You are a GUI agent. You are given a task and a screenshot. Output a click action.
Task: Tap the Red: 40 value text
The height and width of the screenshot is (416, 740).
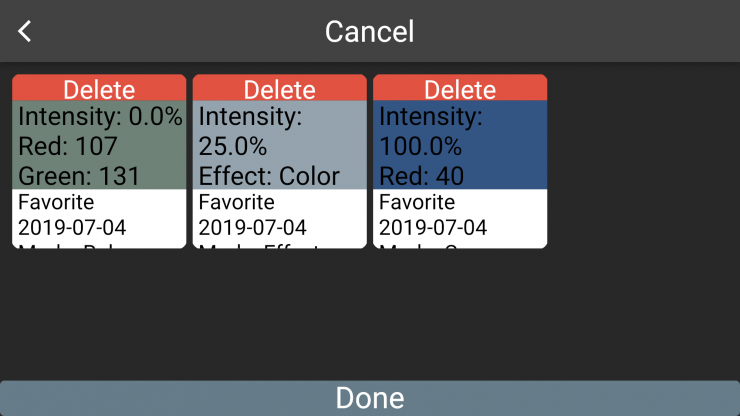(421, 177)
